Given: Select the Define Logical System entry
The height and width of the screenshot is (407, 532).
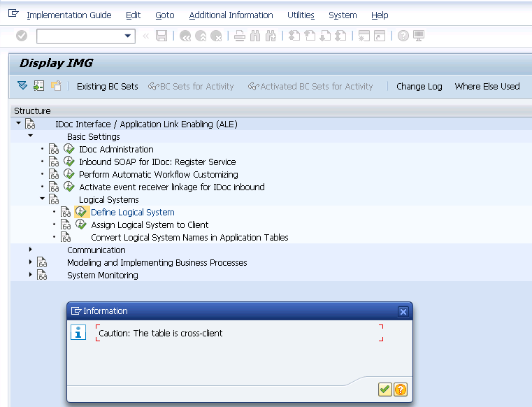Looking at the screenshot, I should [x=133, y=213].
